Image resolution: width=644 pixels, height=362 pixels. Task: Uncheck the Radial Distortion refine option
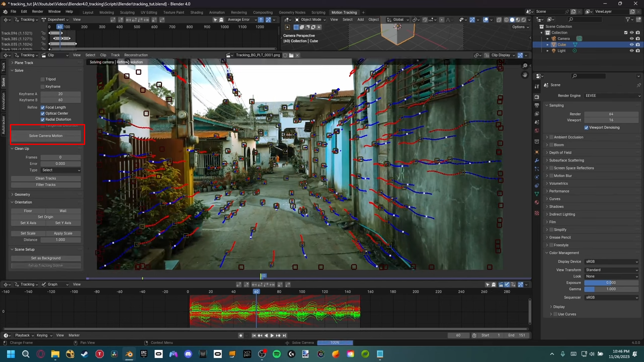click(43, 119)
